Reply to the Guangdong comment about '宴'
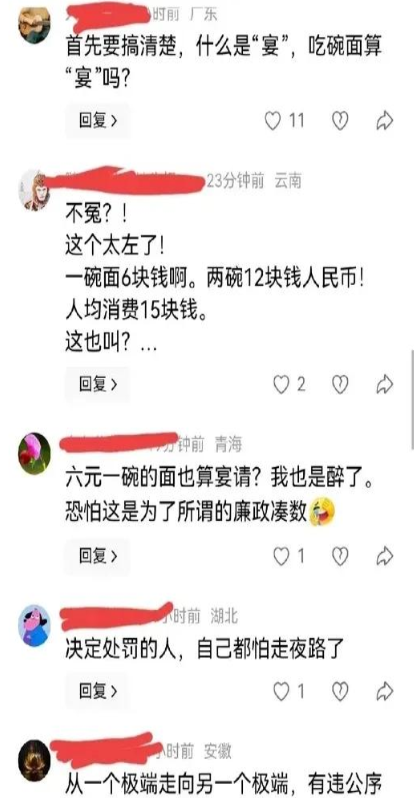The height and width of the screenshot is (798, 414). point(98,121)
